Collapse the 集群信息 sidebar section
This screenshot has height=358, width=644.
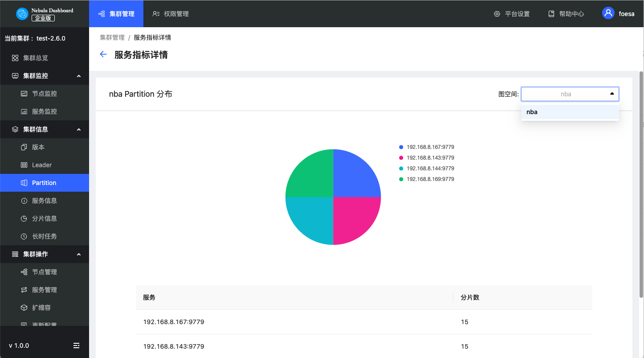point(79,129)
